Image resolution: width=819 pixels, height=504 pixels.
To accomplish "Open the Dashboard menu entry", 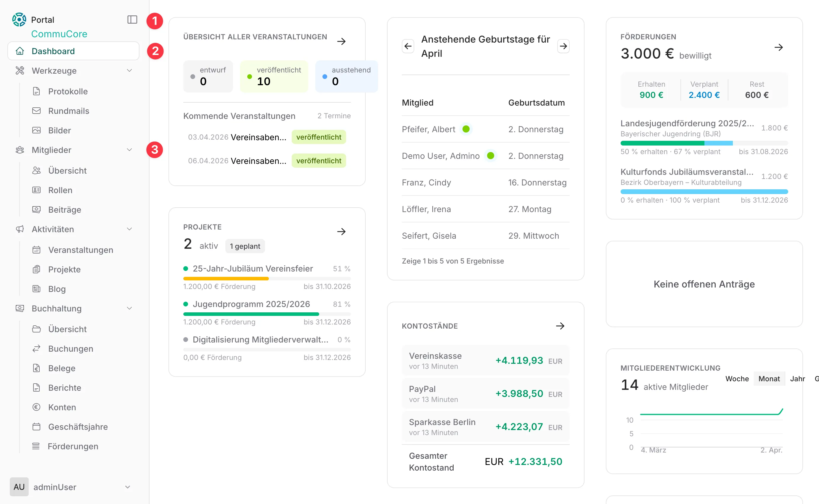I will click(x=53, y=51).
